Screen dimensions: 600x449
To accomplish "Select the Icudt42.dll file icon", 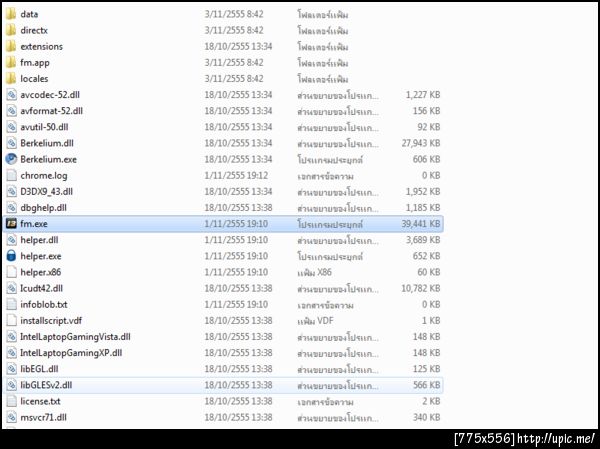I will 11,288.
